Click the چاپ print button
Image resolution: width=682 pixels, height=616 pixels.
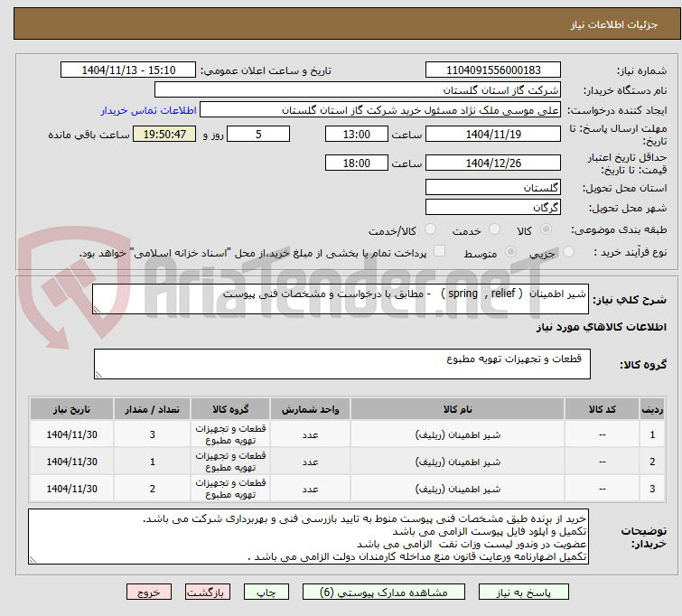[266, 593]
